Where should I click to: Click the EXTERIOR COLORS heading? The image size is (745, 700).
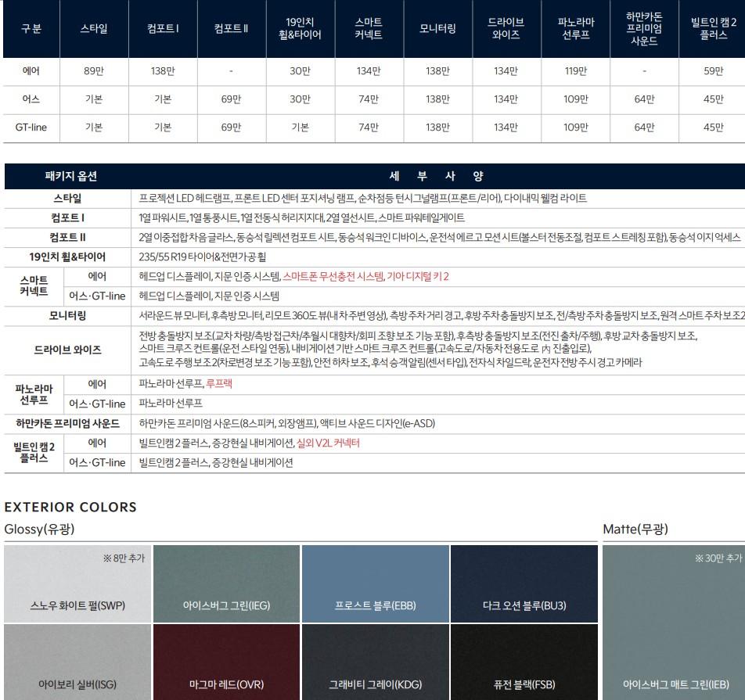(x=70, y=507)
